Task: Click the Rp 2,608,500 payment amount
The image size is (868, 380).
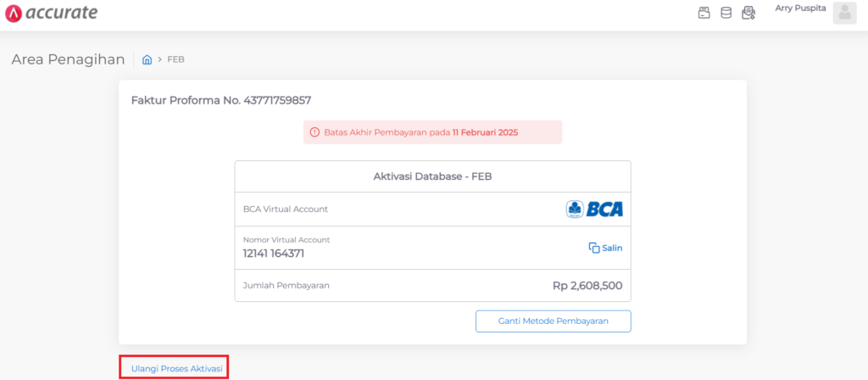Action: pyautogui.click(x=587, y=286)
